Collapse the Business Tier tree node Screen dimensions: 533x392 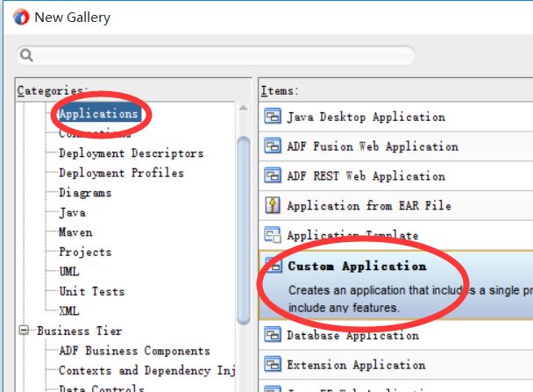click(24, 331)
